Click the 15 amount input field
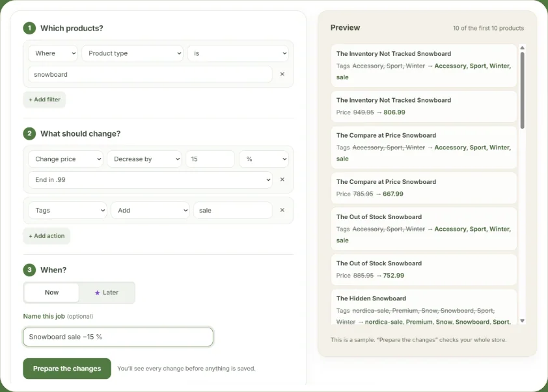 pos(210,159)
